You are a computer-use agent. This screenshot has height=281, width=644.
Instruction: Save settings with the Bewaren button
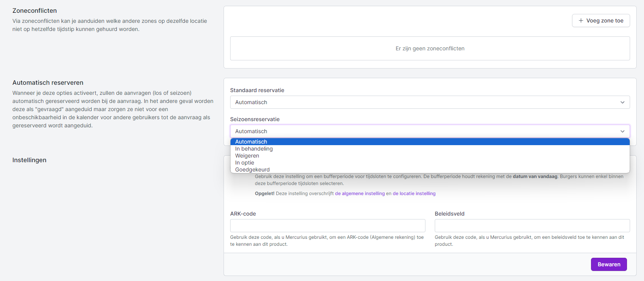[608, 264]
